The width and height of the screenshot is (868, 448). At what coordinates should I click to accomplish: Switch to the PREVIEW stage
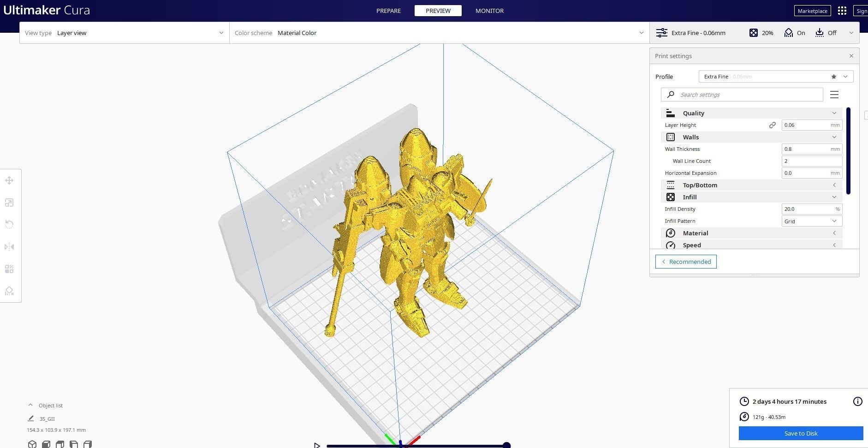point(438,11)
